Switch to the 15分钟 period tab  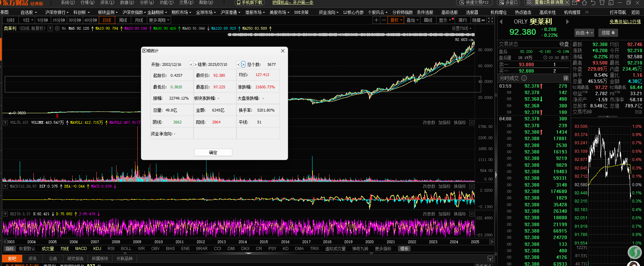pyautogui.click(x=59, y=20)
